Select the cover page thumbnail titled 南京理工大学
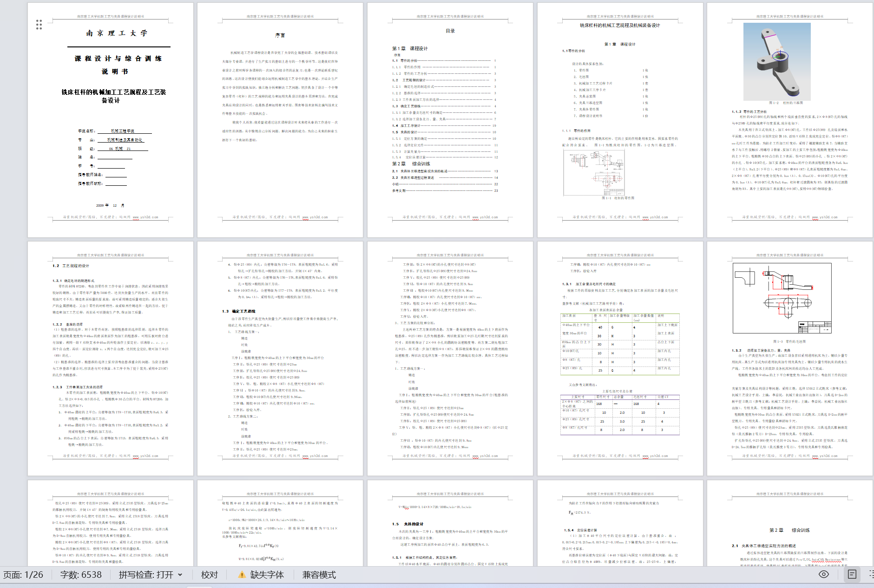The image size is (874, 588). pos(111,120)
